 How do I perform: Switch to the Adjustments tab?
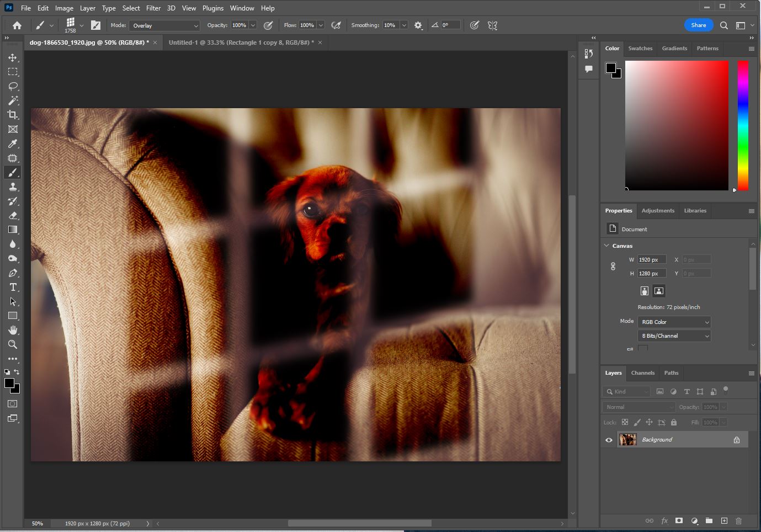(658, 211)
